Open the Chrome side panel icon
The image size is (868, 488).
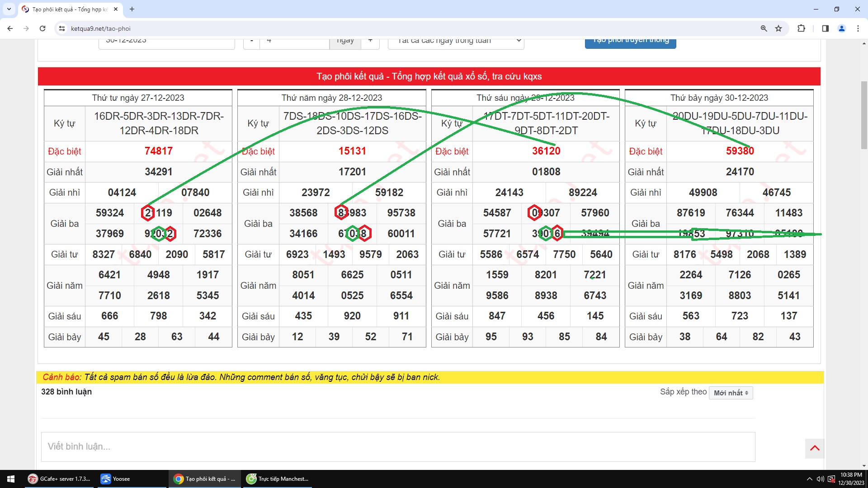(x=825, y=28)
